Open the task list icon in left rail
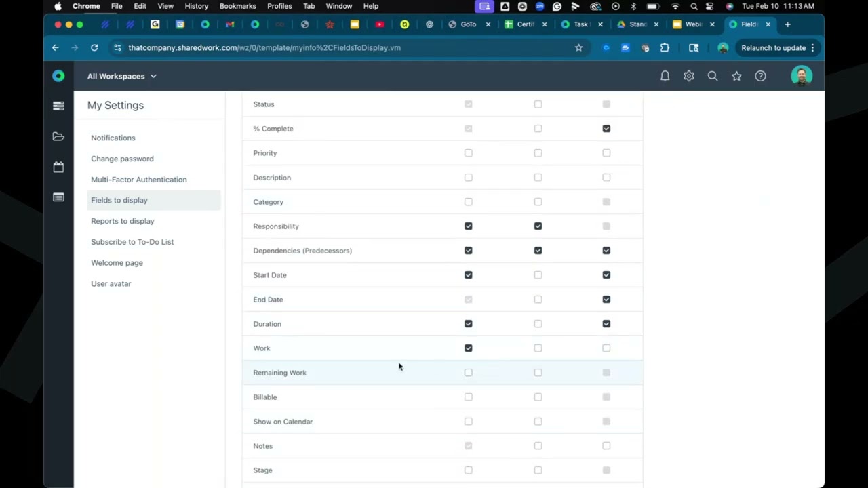 58,106
